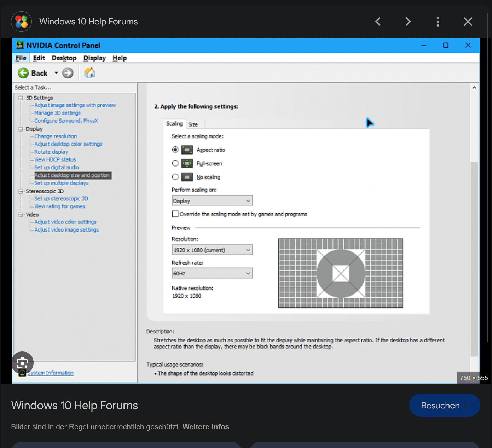Click the Home icon in toolbar
The height and width of the screenshot is (448, 492).
click(x=90, y=73)
